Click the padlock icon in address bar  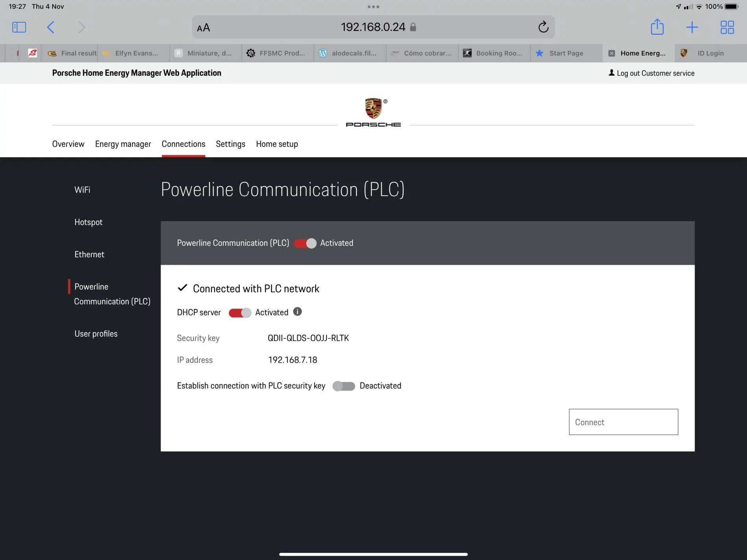tap(413, 27)
